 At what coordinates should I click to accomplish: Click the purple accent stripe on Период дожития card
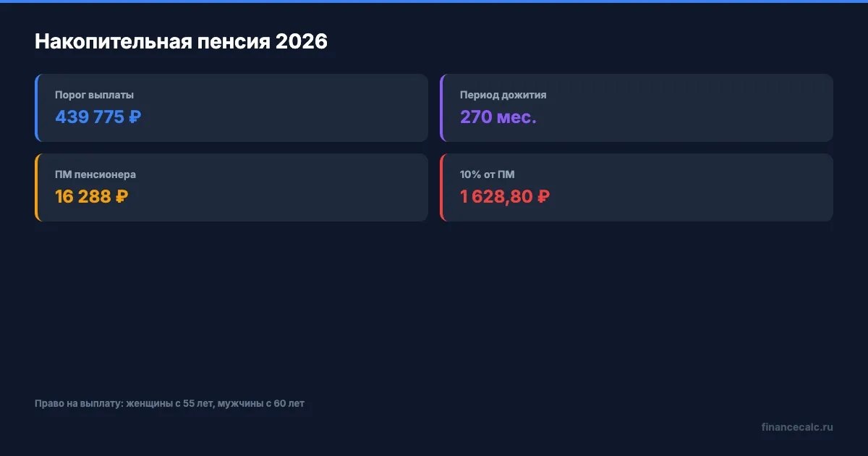point(441,108)
